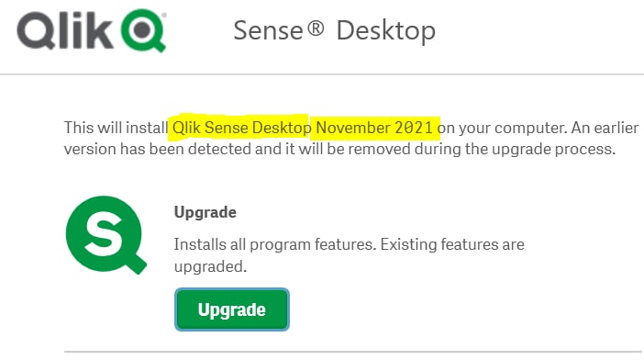Image resolution: width=644 pixels, height=360 pixels.
Task: Click highlighted November 2021 text
Action: click(374, 128)
